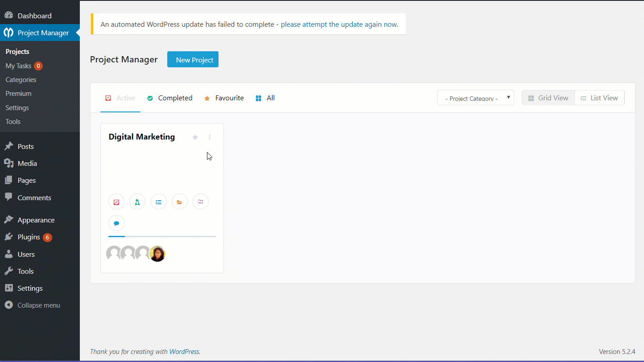Screen dimensions: 644x362
Task: Click the Users person icon in sidebar
Action: (x=8, y=254)
